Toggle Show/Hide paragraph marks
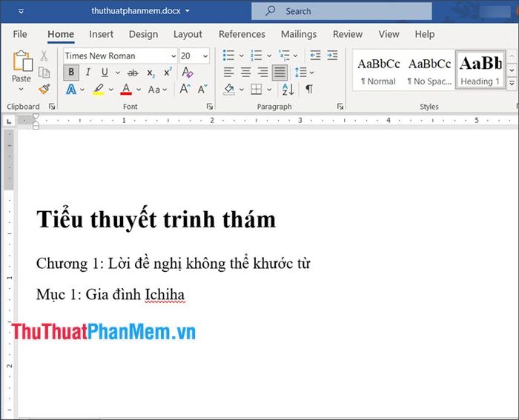The height and width of the screenshot is (420, 519). coord(309,89)
